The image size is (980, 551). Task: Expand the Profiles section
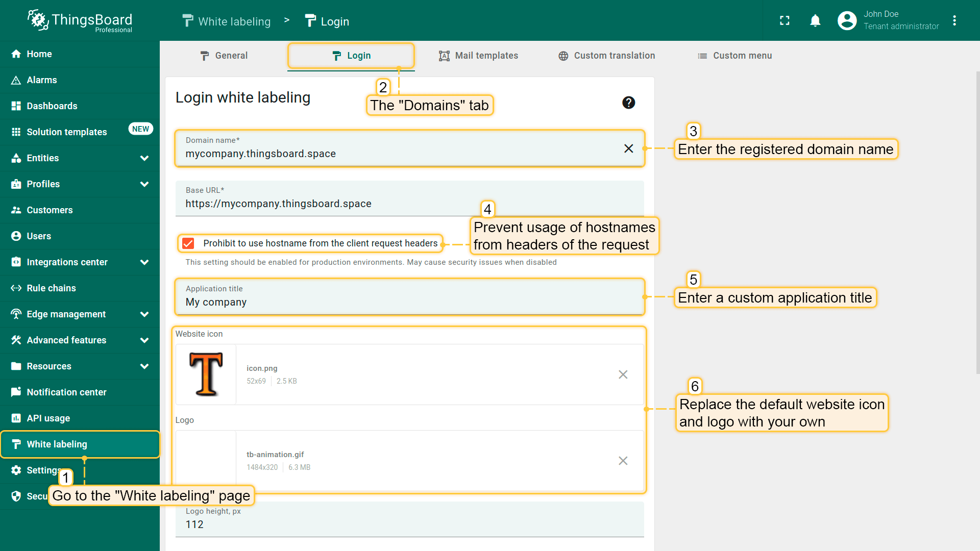[144, 184]
